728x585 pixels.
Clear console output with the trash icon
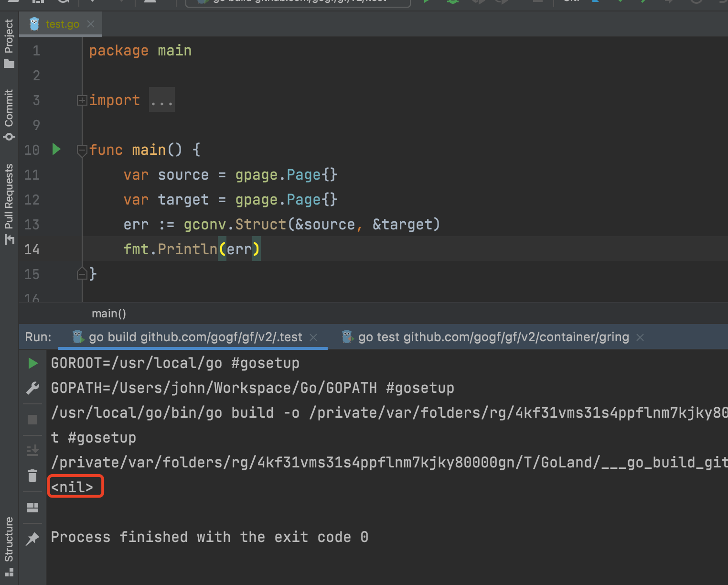32,476
